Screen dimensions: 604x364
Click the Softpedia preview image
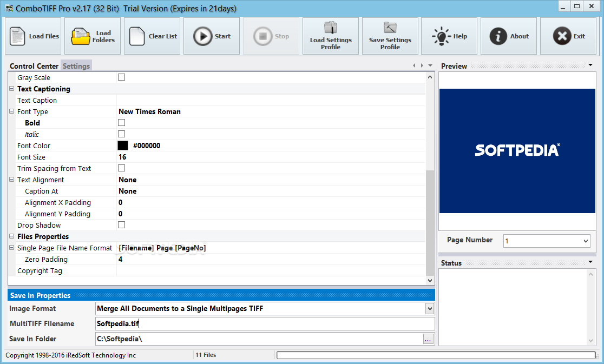tap(517, 151)
